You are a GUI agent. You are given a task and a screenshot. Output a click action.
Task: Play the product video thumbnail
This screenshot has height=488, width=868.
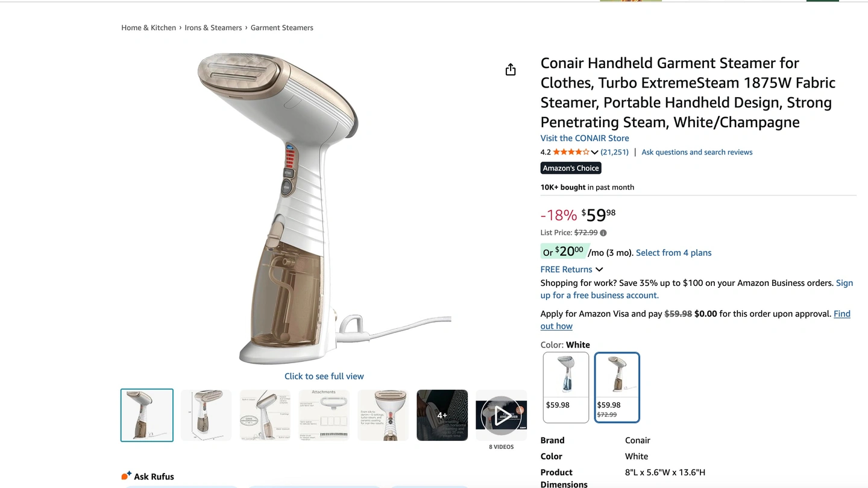[502, 415]
